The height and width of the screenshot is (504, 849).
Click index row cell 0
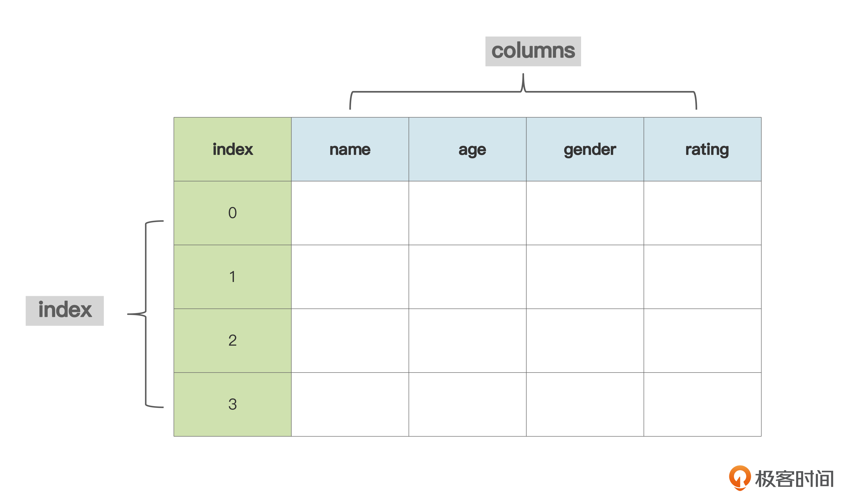click(x=232, y=213)
